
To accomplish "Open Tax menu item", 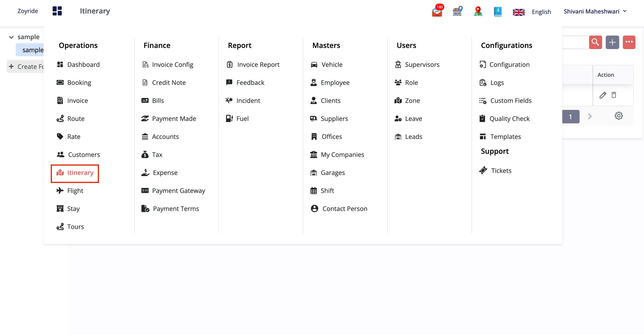I will point(152,154).
